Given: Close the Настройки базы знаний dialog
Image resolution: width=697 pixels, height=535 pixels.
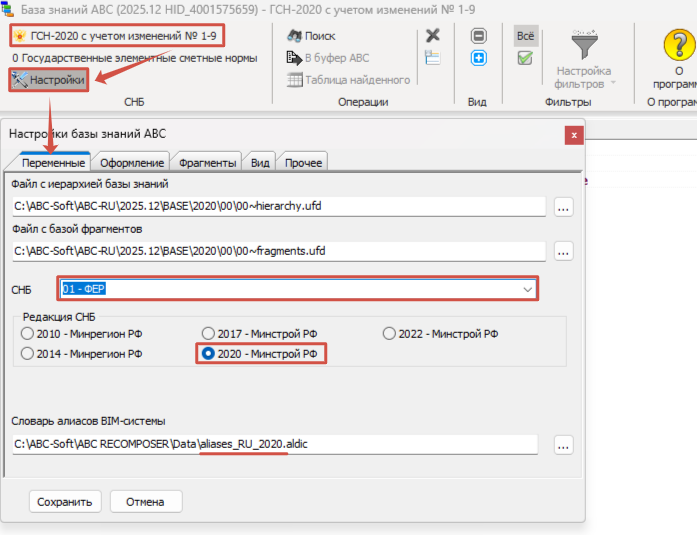Looking at the screenshot, I should click(574, 136).
